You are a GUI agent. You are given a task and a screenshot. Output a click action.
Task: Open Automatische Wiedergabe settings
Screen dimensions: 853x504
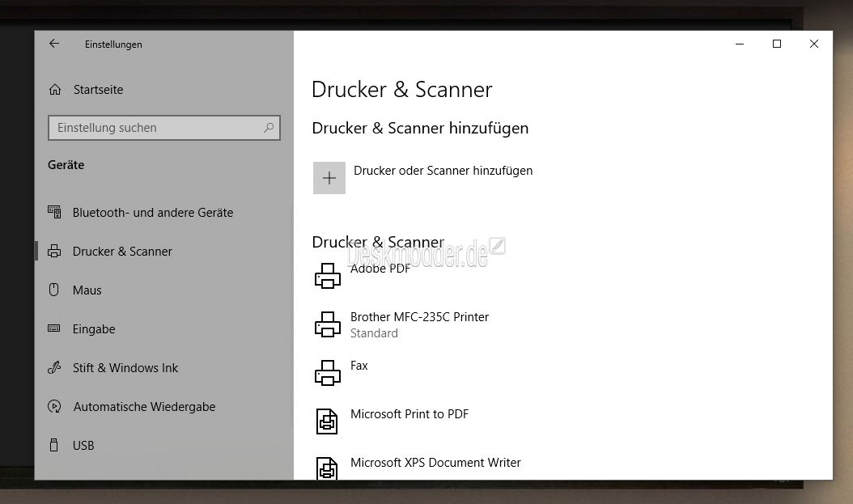pyautogui.click(x=144, y=407)
